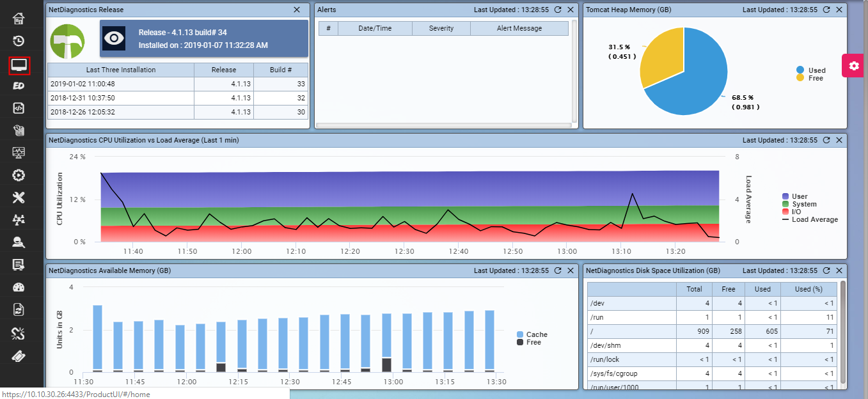Refresh the Alerts widget

click(x=558, y=10)
